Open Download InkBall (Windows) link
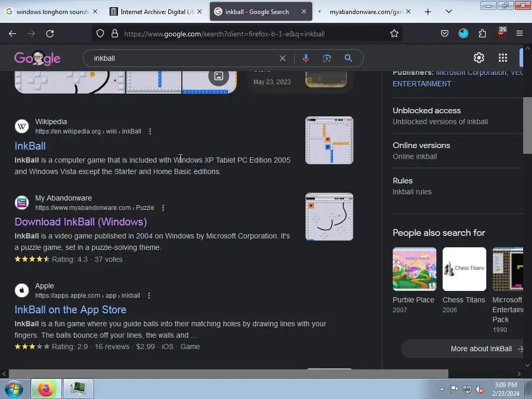 pyautogui.click(x=81, y=222)
